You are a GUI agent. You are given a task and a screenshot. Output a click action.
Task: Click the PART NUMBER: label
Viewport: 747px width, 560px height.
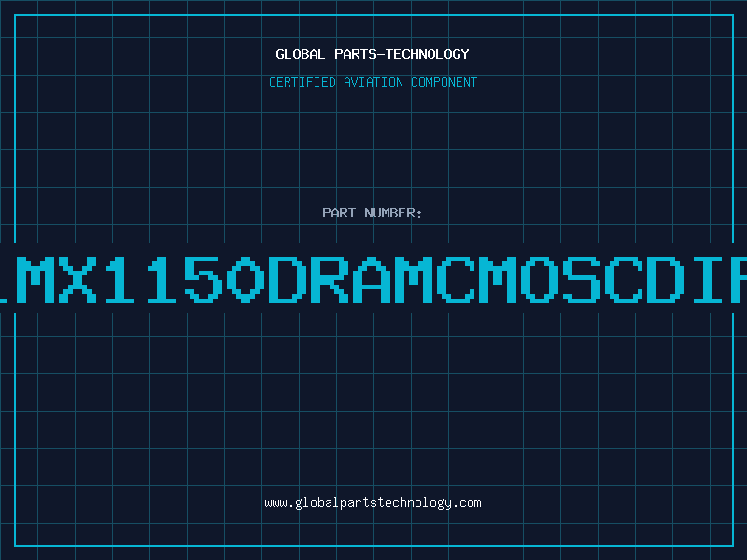coord(373,213)
